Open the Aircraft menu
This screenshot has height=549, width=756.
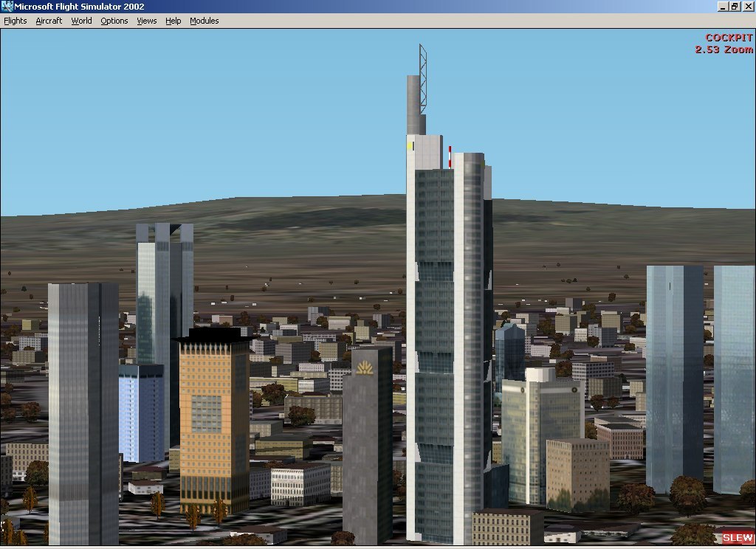(49, 21)
